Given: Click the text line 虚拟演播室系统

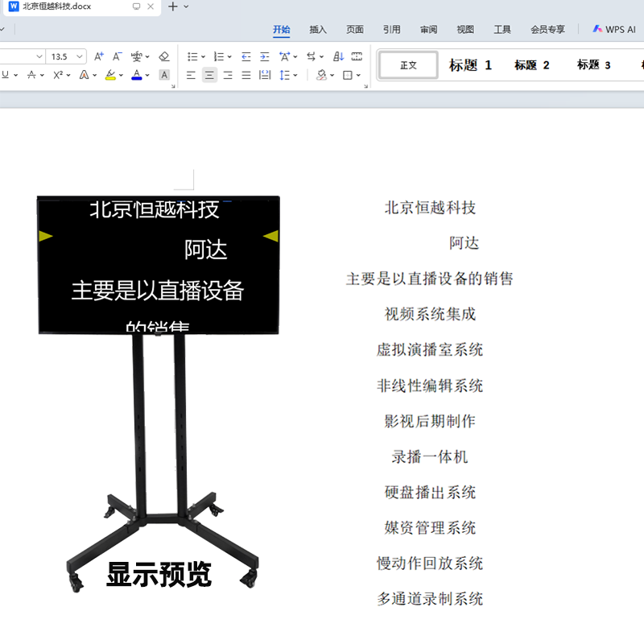Looking at the screenshot, I should [430, 350].
